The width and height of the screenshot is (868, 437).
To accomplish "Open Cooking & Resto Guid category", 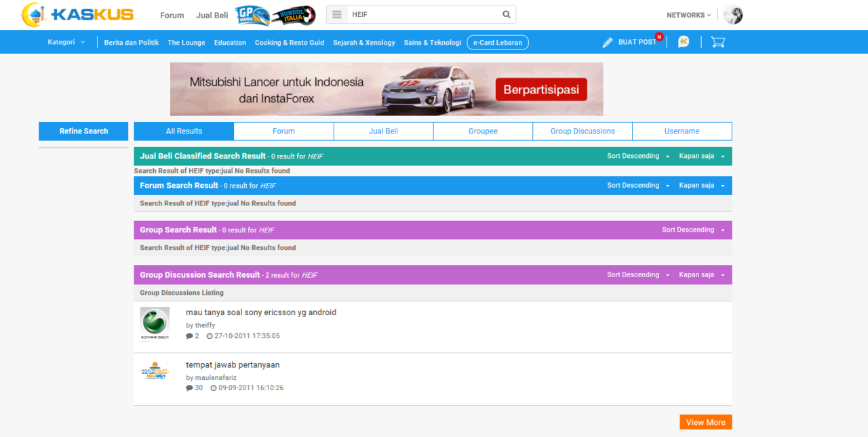I will point(290,43).
